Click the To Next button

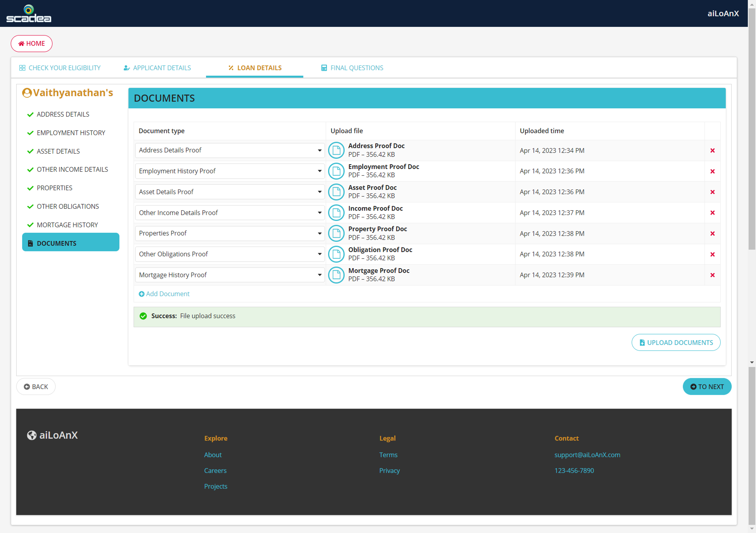tap(707, 387)
